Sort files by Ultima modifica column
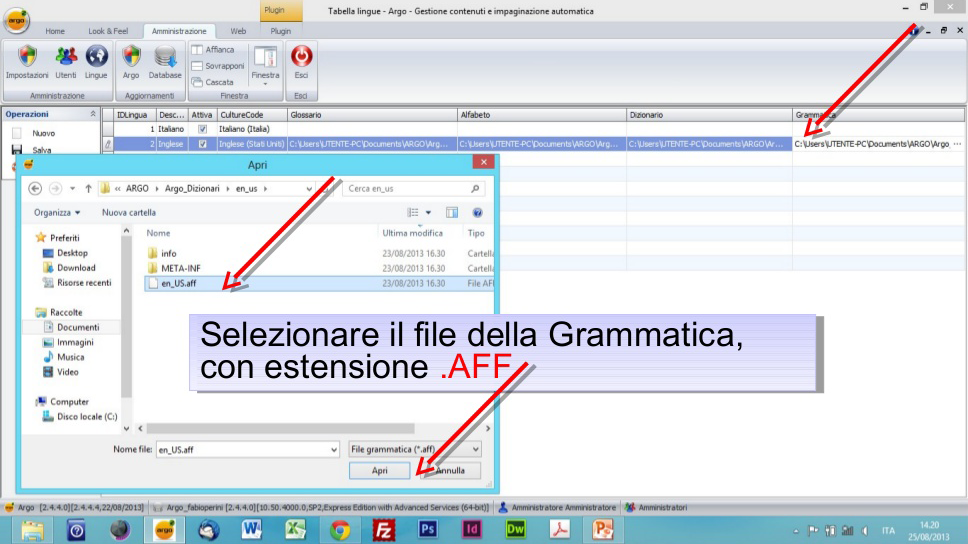Screen dimensions: 968x544 [412, 233]
